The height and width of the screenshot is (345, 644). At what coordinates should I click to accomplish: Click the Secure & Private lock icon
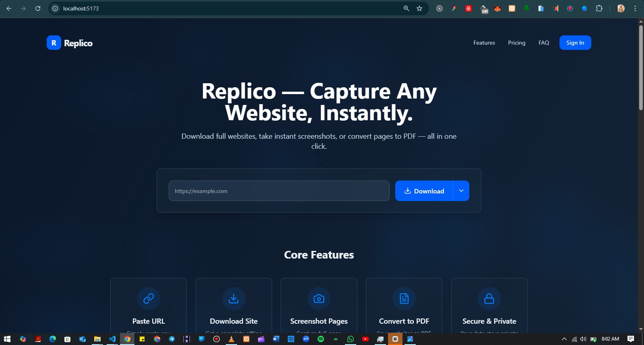point(489,298)
